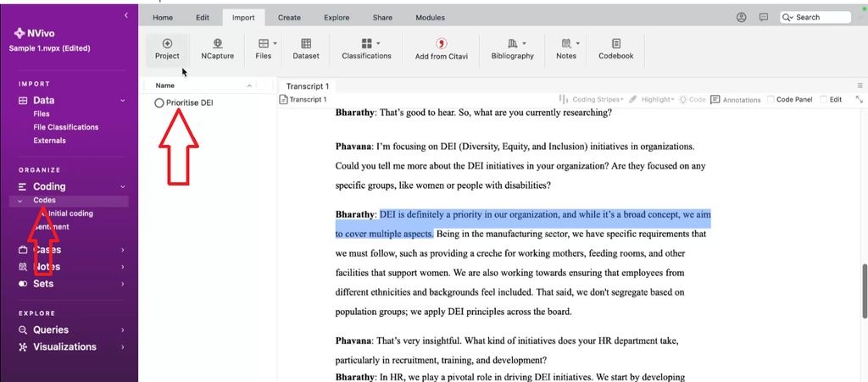Expand the Queries section chevron
868x382 pixels.
coord(123,330)
